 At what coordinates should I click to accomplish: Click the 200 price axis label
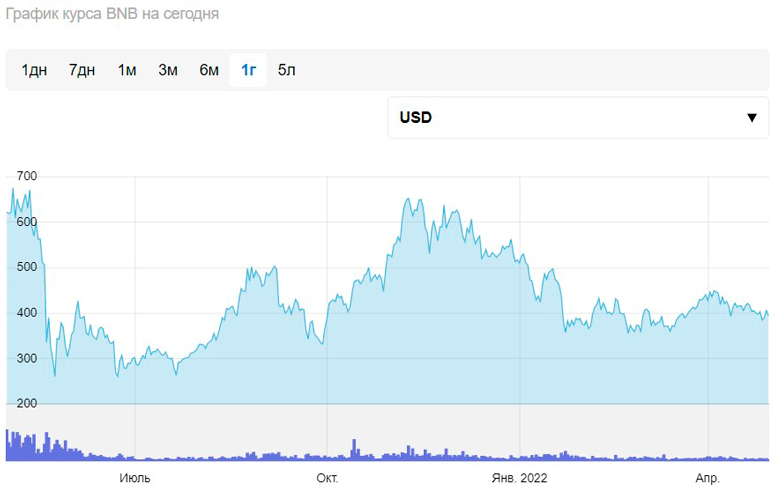(26, 403)
